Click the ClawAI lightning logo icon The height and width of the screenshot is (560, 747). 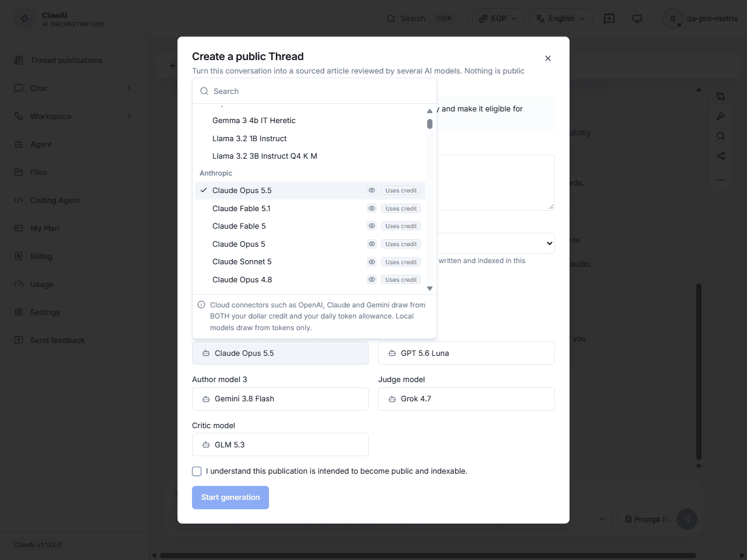coord(25,19)
